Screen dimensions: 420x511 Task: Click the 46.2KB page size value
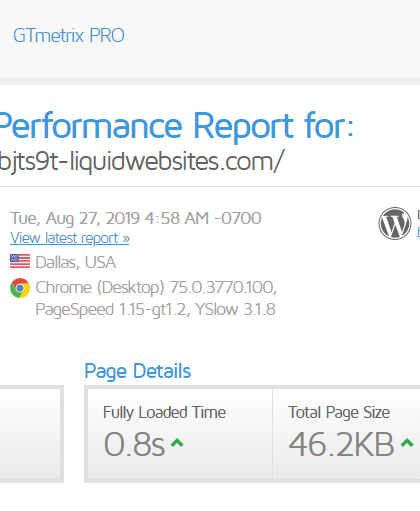click(x=341, y=444)
